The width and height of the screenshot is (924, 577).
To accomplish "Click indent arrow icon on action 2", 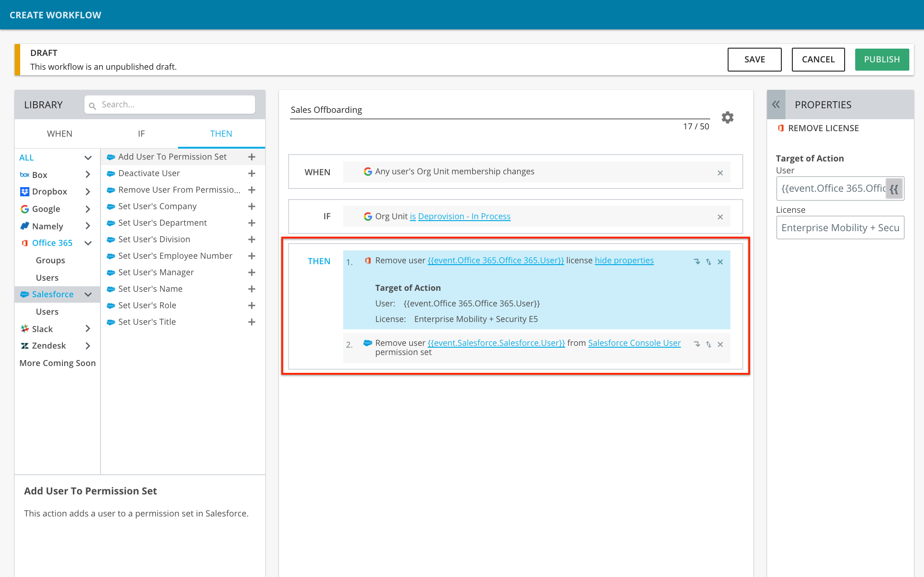I will click(697, 344).
